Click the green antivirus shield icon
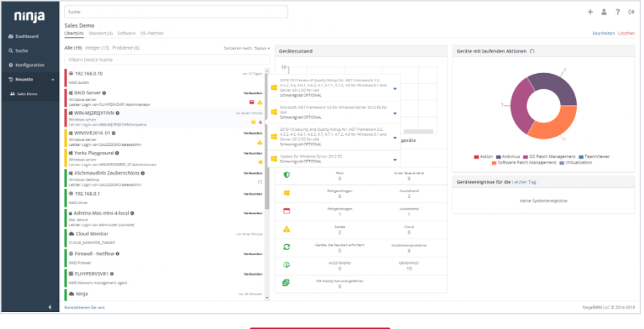The width and height of the screenshot is (644, 329). coord(286,175)
